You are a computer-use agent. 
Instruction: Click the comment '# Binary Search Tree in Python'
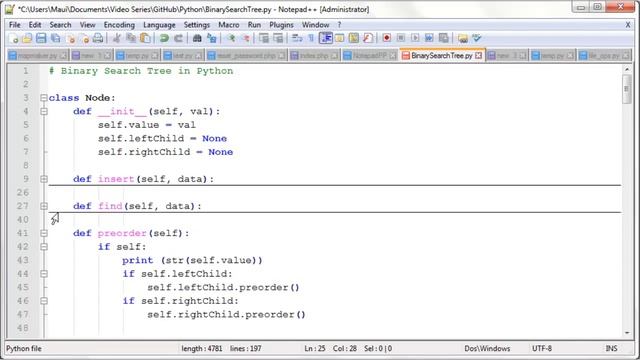[141, 71]
